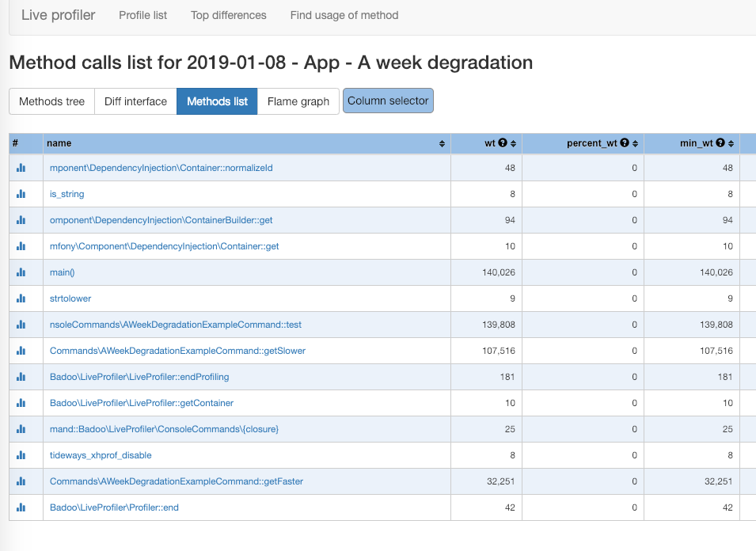
Task: Open the Column selector
Action: click(388, 101)
